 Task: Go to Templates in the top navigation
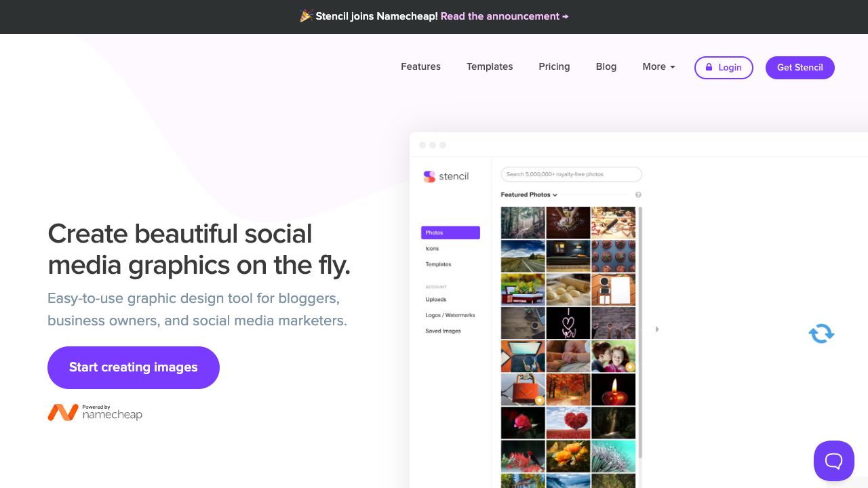coord(490,66)
